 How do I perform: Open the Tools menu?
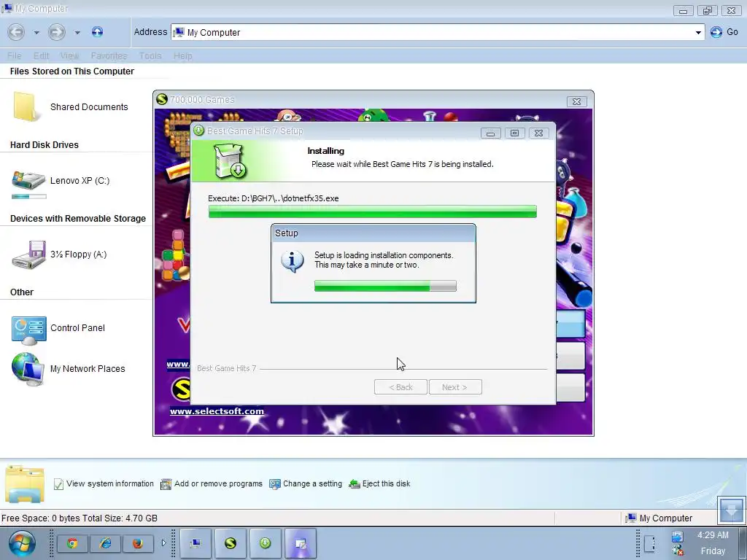pos(150,55)
